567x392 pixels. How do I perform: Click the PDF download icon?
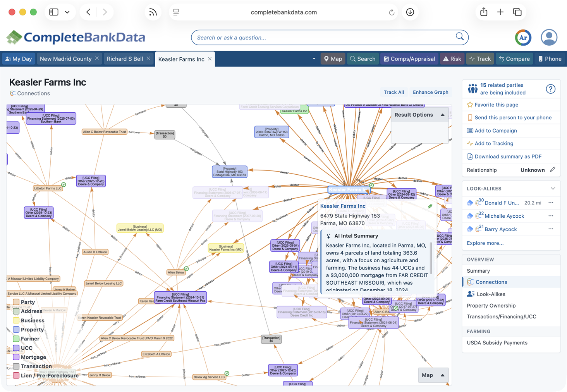click(x=470, y=156)
